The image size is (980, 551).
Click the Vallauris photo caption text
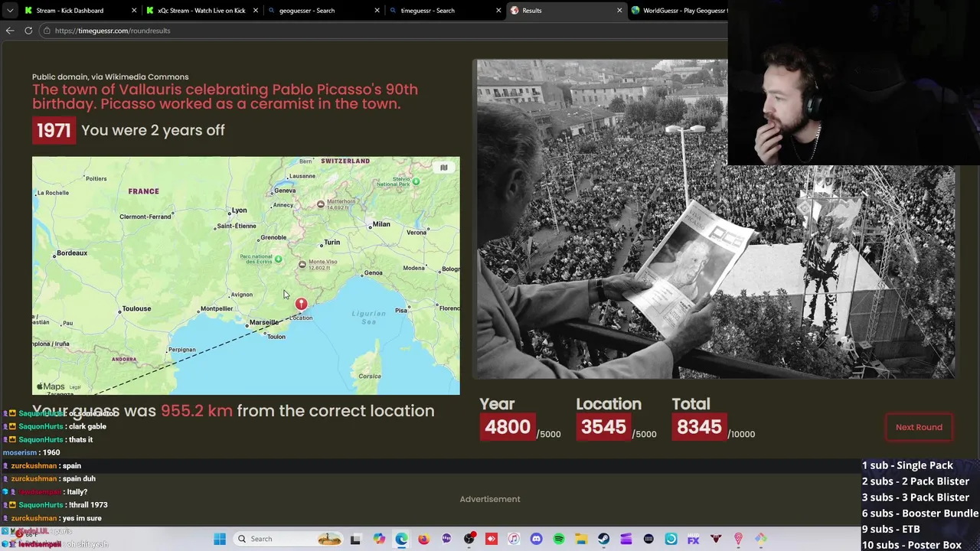[225, 96]
